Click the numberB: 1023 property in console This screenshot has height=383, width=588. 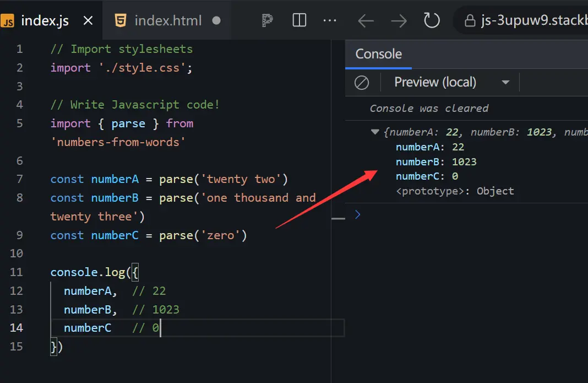(436, 162)
